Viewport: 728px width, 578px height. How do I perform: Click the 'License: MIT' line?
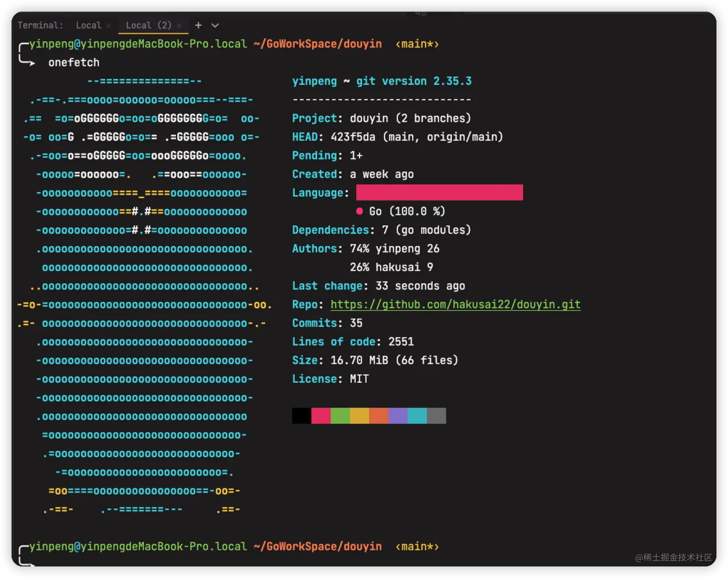coord(330,379)
